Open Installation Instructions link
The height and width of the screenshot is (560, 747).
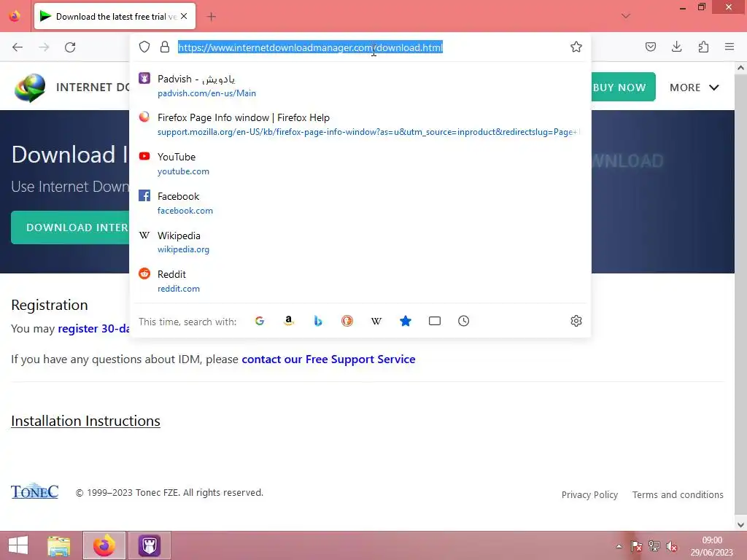(86, 421)
